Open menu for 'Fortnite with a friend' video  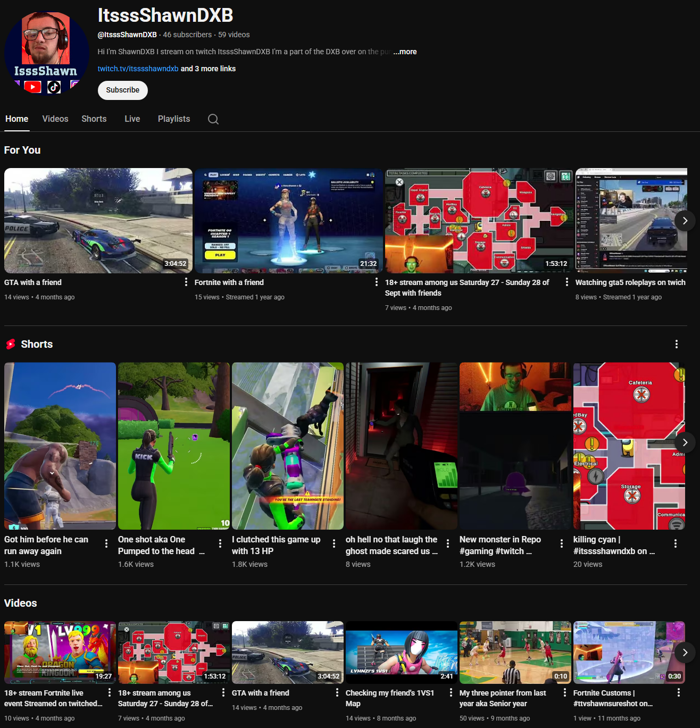(376, 282)
